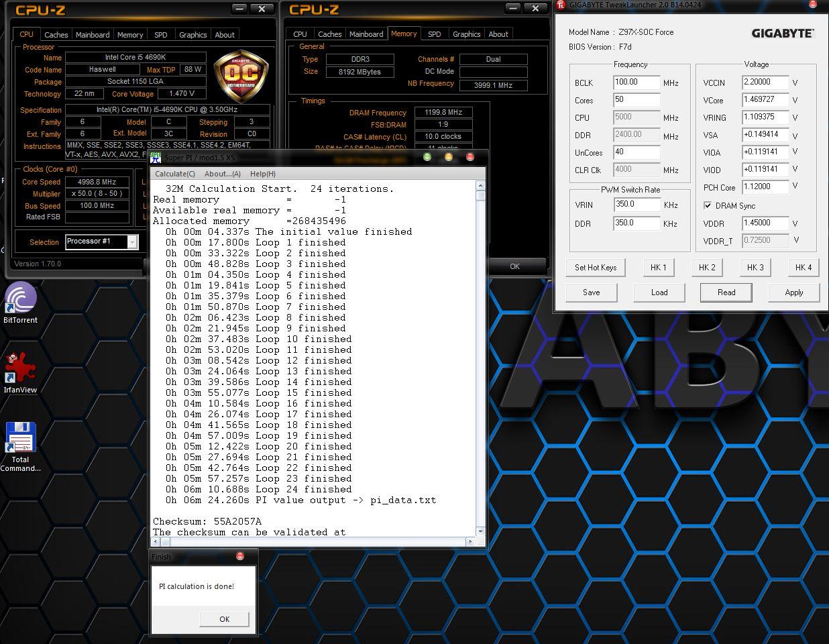Viewport: 829px width, 644px height.
Task: Click the VCCIN voltage input field
Action: 765,83
